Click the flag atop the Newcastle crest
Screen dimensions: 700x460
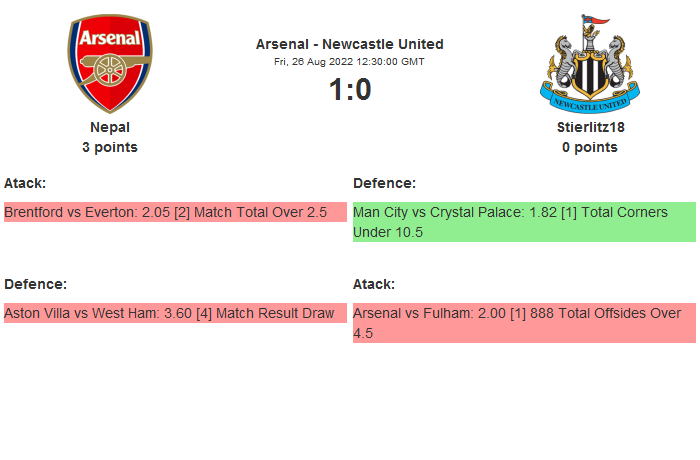(598, 21)
